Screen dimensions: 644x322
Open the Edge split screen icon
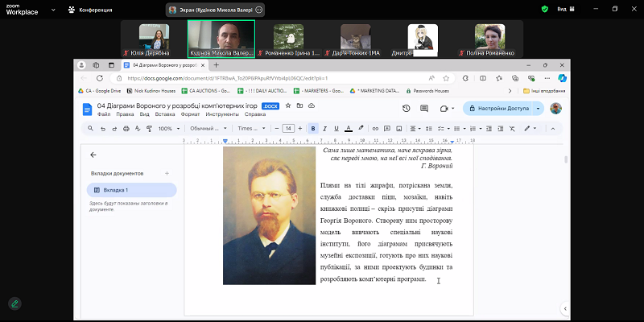tap(483, 78)
